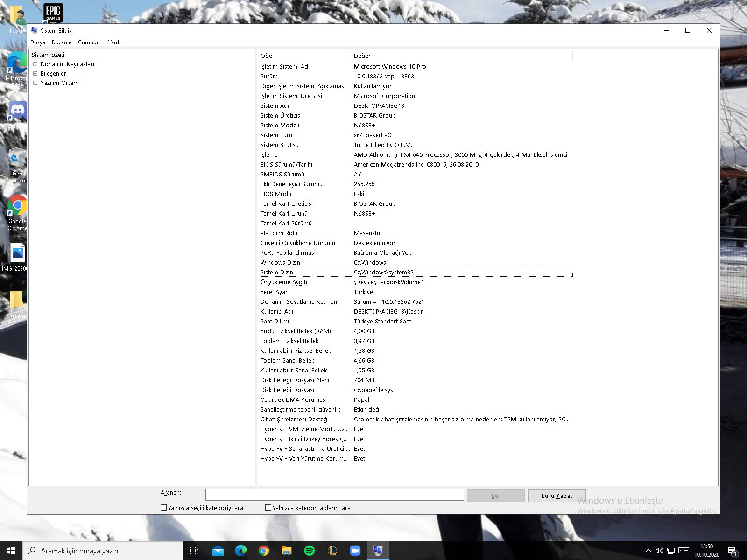
Task: Select the Çekirdek DMA Koruması row
Action: (x=416, y=400)
